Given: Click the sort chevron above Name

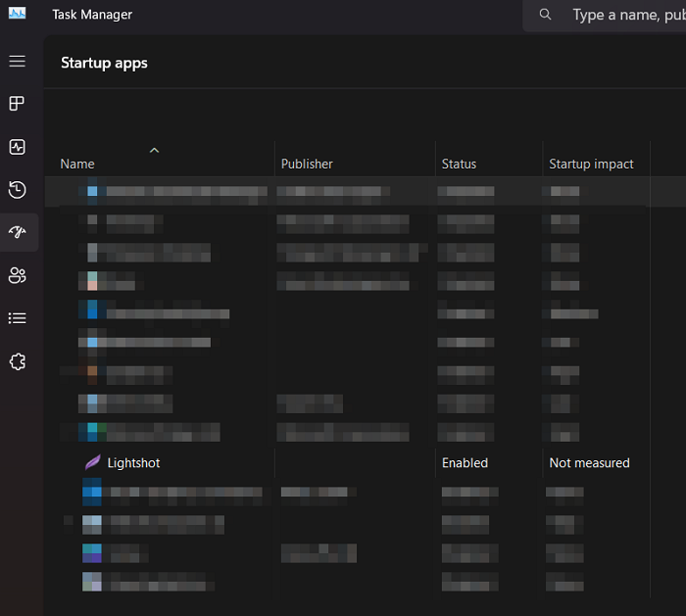Looking at the screenshot, I should (x=154, y=150).
